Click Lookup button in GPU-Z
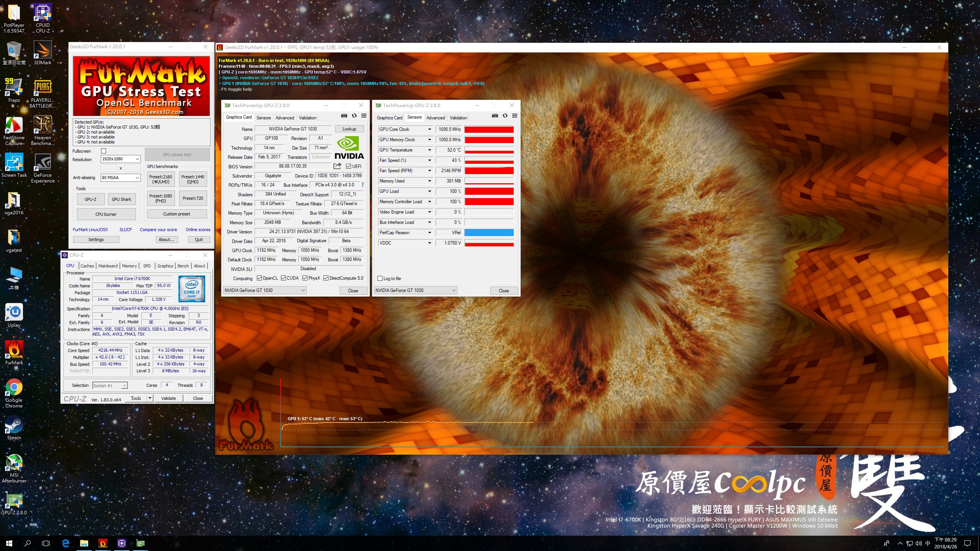 [349, 129]
